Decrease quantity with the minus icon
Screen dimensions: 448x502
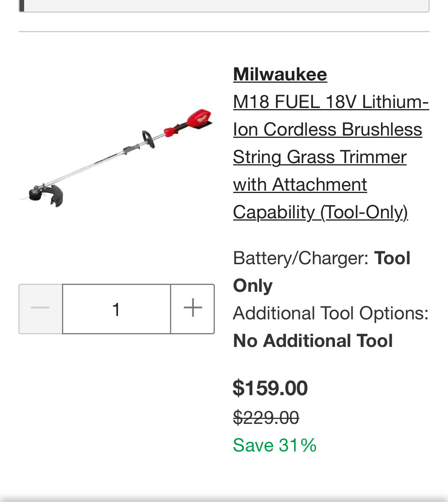coord(41,309)
